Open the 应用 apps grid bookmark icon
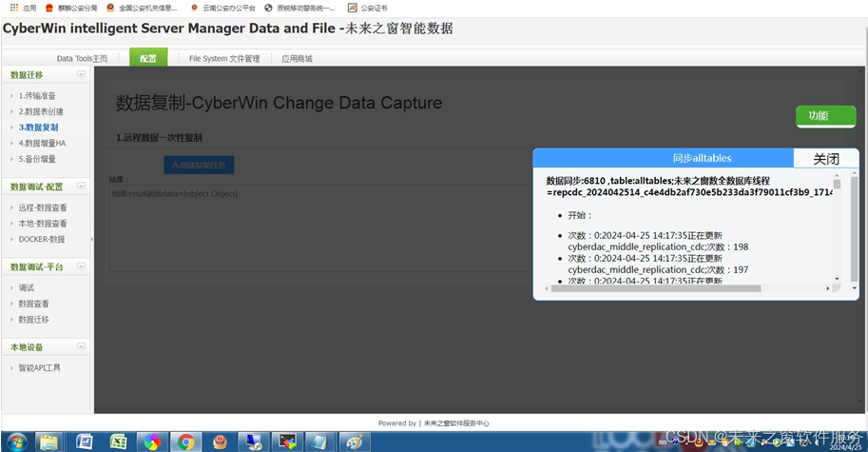The width and height of the screenshot is (868, 452). pos(14,8)
